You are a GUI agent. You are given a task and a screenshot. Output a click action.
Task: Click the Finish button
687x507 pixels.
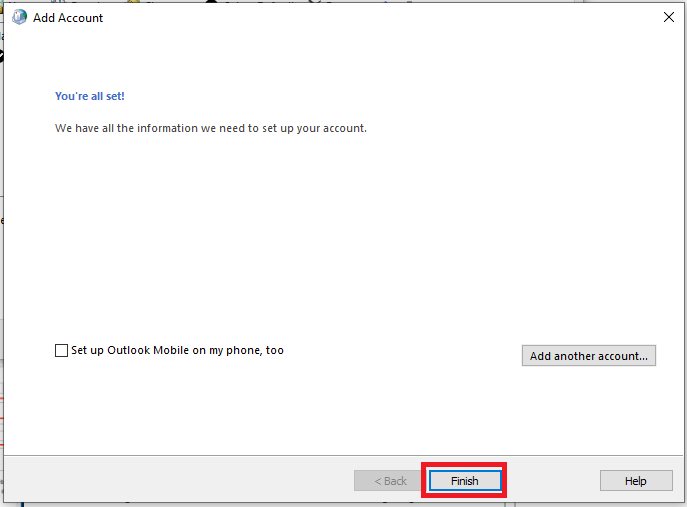pyautogui.click(x=464, y=481)
